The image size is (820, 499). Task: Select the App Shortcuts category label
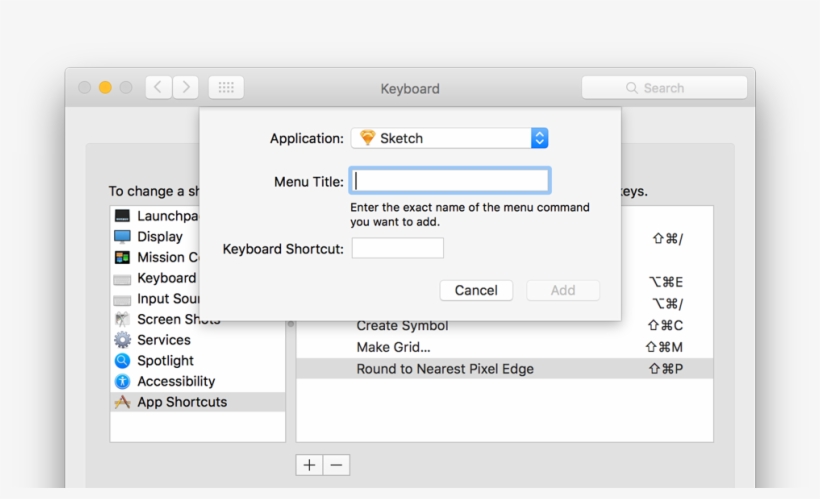tap(182, 402)
